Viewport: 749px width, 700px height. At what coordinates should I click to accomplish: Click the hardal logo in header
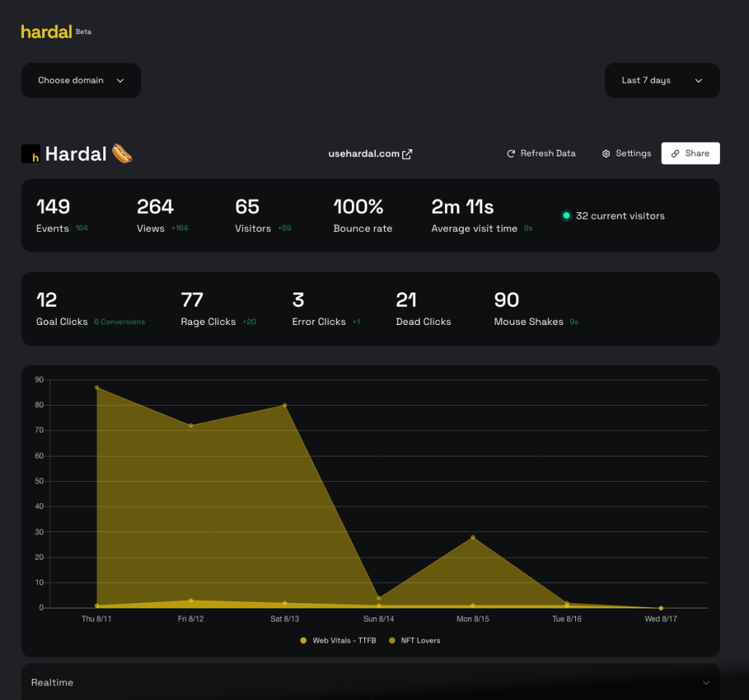(47, 32)
